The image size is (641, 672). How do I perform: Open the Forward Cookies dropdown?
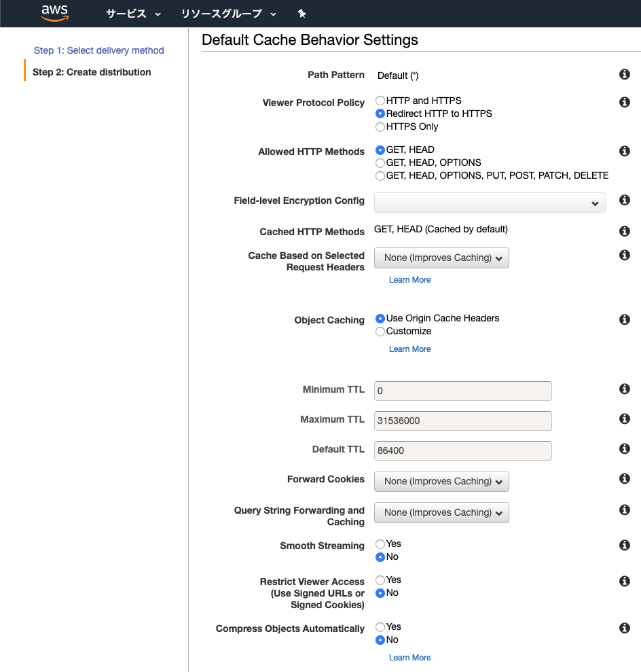pos(441,481)
